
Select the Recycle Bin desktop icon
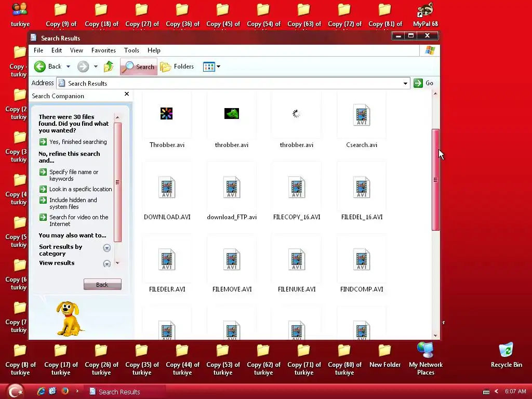pos(506,355)
